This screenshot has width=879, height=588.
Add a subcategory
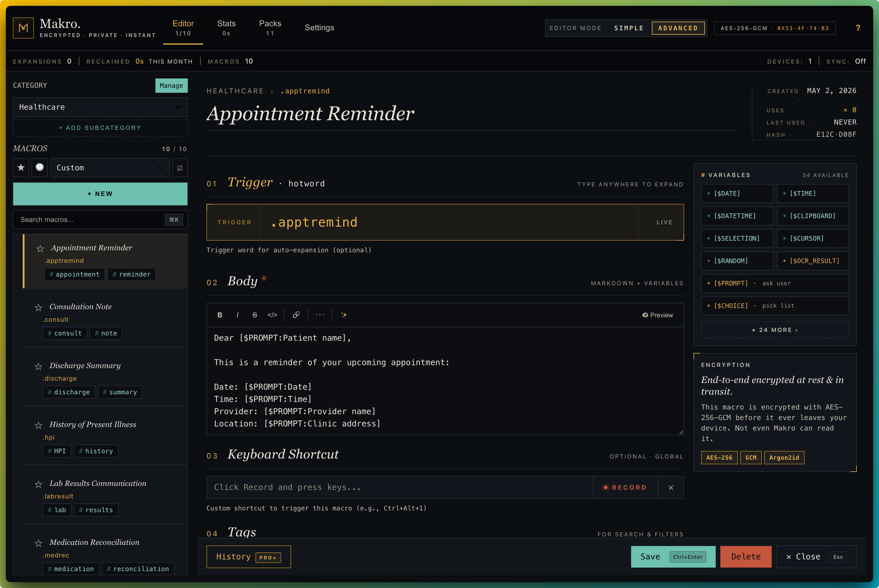coord(100,128)
